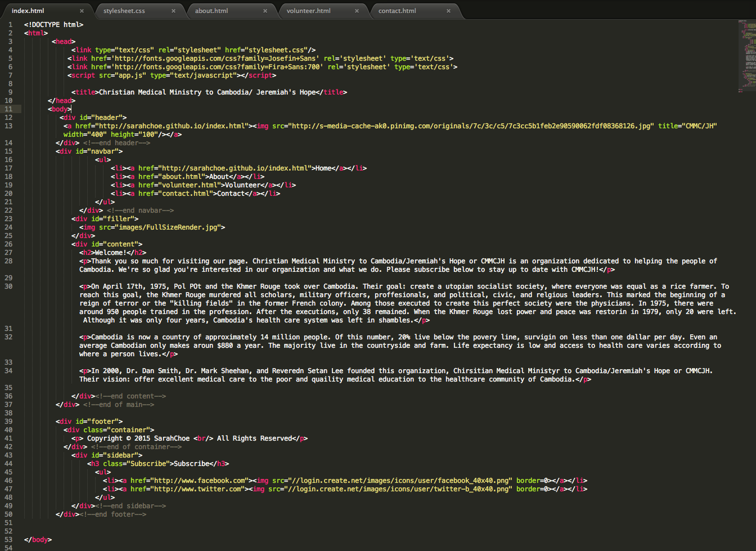Screen dimensions: 756x551
Task: Click the paragraph starting "On April 17th, 1975"
Action: point(408,303)
